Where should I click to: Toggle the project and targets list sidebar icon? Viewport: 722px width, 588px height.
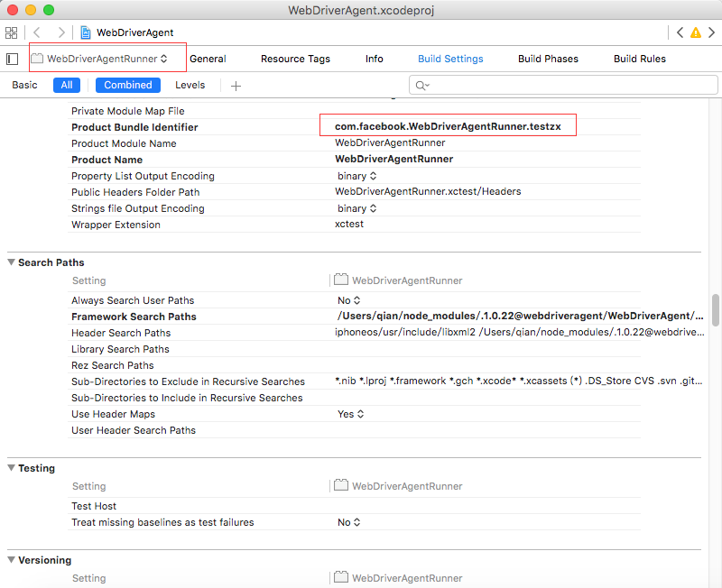pos(13,59)
